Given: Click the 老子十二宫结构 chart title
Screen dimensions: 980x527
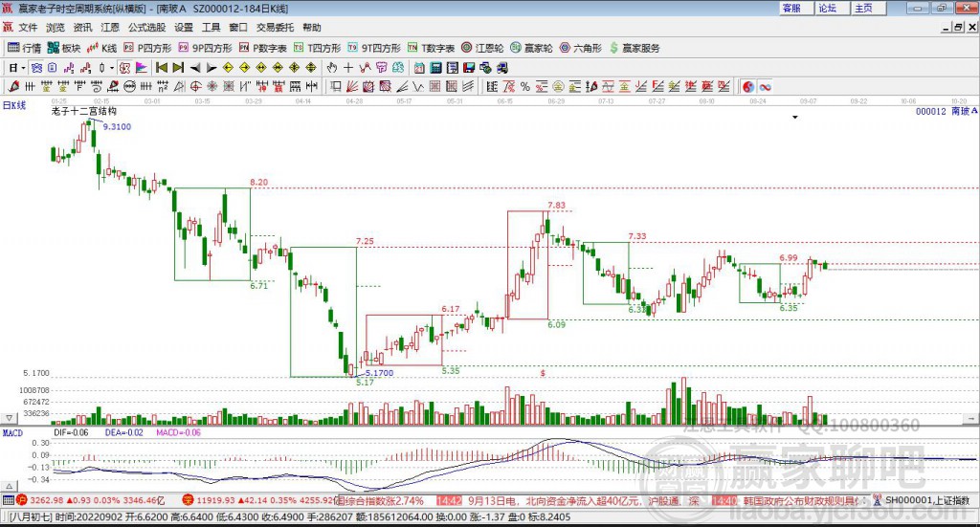Looking at the screenshot, I should [x=84, y=111].
